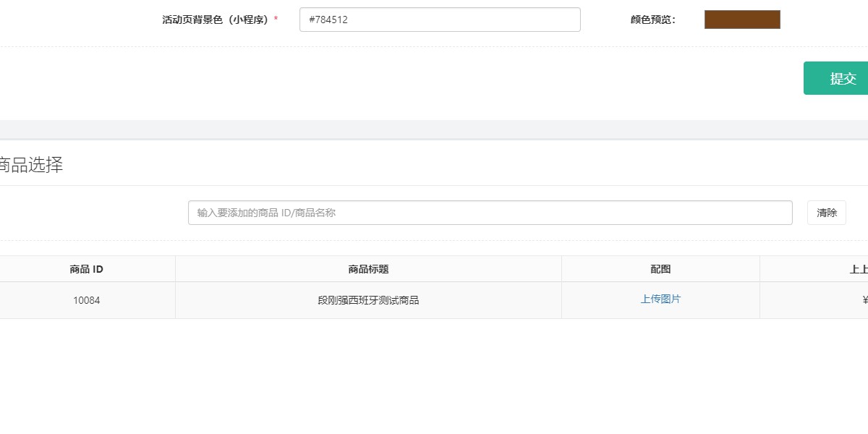Select the 配图 column header
Screen dimensions: 868x434
(x=660, y=269)
